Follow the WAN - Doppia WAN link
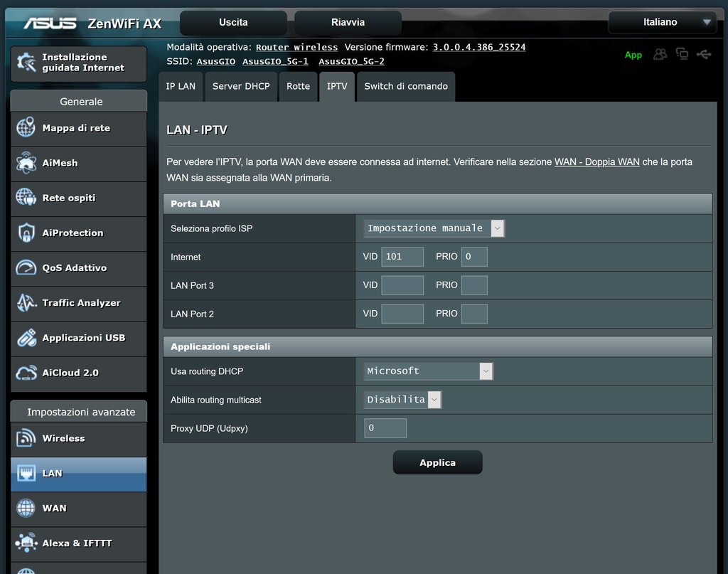 (x=596, y=161)
